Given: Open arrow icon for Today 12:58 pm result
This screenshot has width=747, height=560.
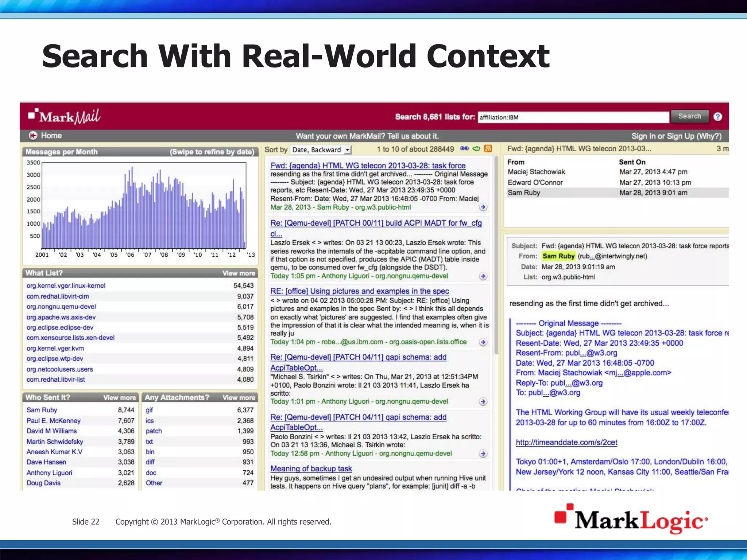Looking at the screenshot, I should (483, 454).
